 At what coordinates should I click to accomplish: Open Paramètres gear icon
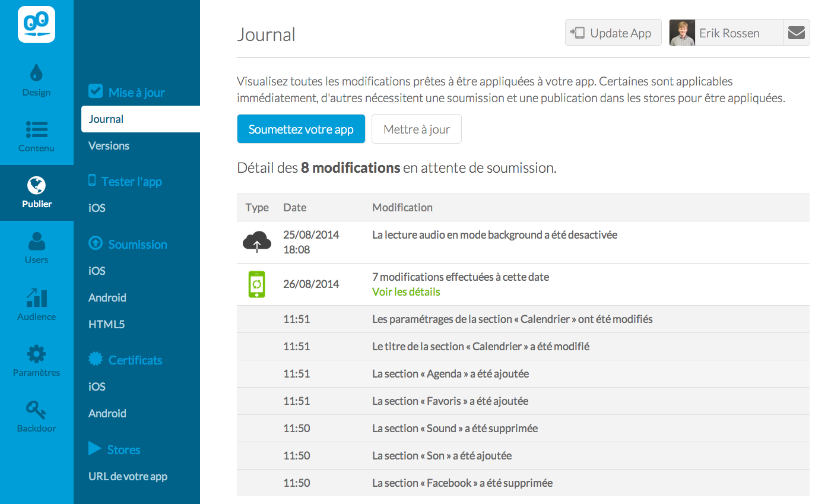pos(36,354)
